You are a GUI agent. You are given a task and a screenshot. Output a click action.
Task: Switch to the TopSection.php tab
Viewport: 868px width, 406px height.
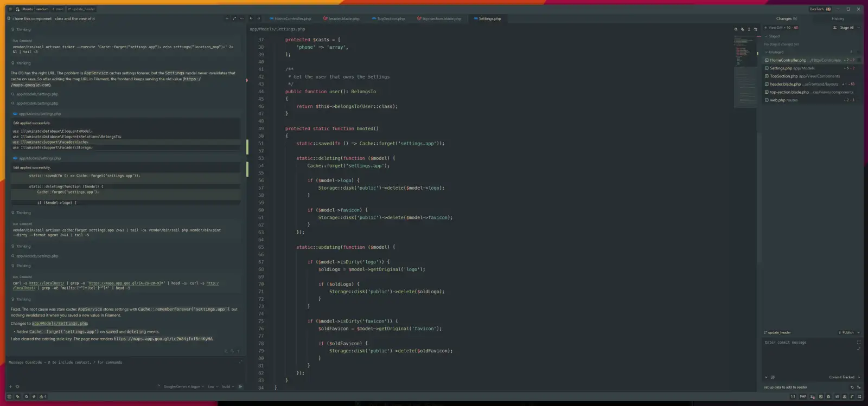(x=388, y=18)
